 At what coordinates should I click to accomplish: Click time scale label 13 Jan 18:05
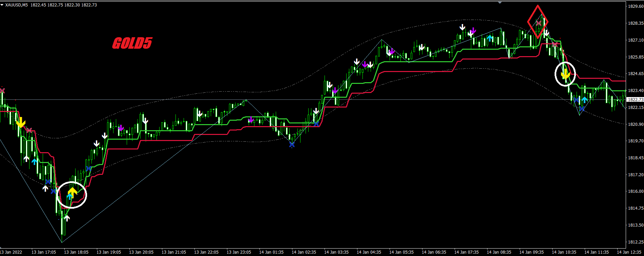point(76,252)
